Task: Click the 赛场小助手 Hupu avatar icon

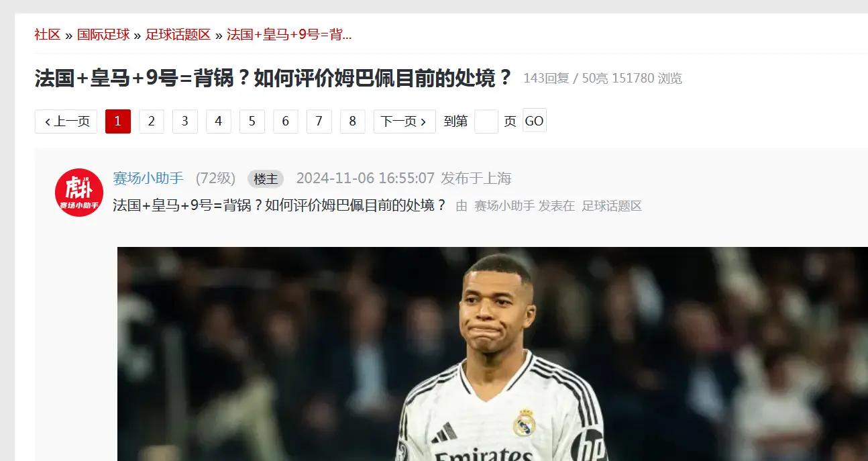Action: [x=79, y=193]
